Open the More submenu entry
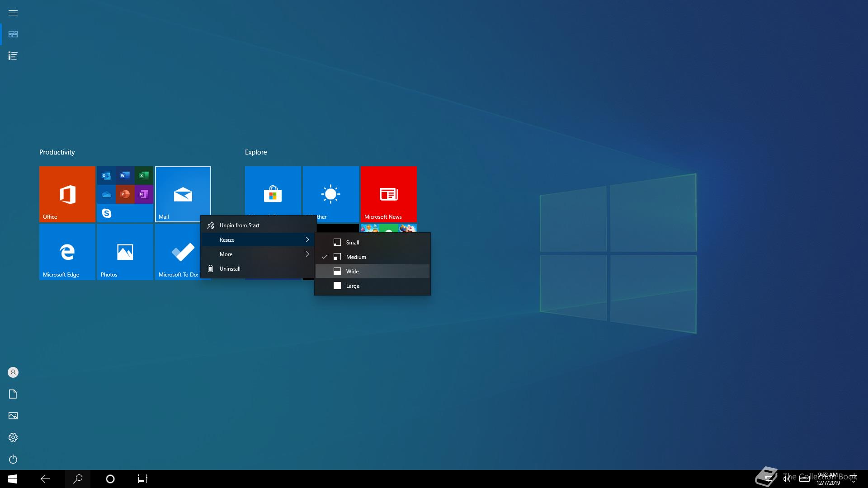Viewport: 868px width, 488px height. [258, 254]
